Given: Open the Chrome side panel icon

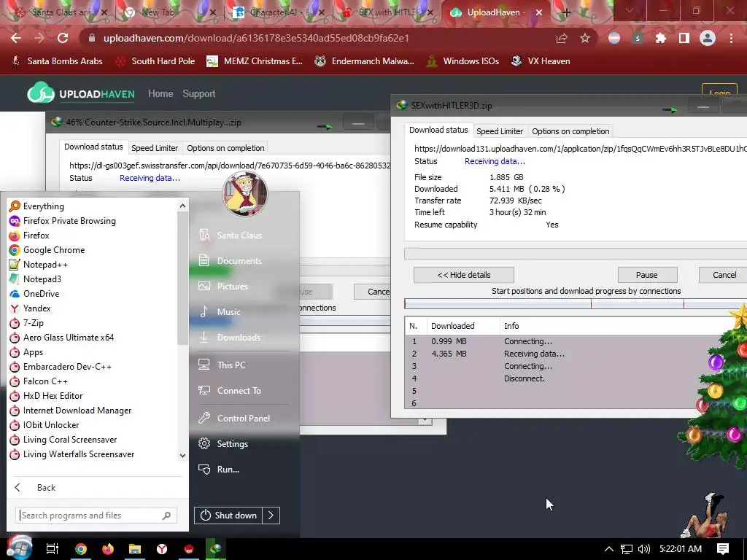Looking at the screenshot, I should tap(684, 38).
